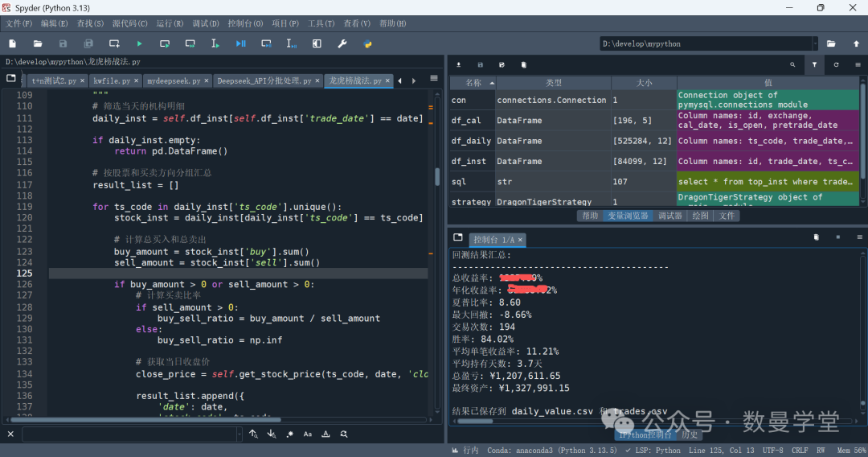Switch to the 绘图 pane tab
The image size is (868, 457).
click(701, 216)
